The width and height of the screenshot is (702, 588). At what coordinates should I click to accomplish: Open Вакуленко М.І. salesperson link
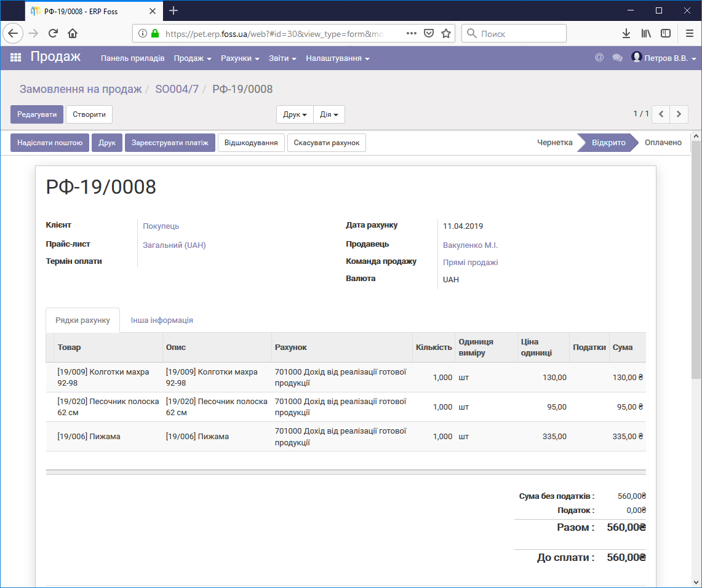pos(470,245)
